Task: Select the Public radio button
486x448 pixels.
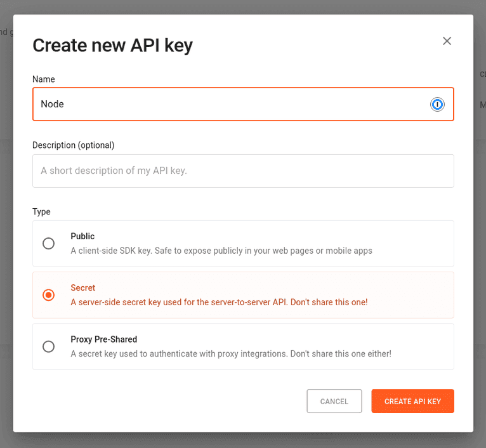Action: [x=48, y=244]
